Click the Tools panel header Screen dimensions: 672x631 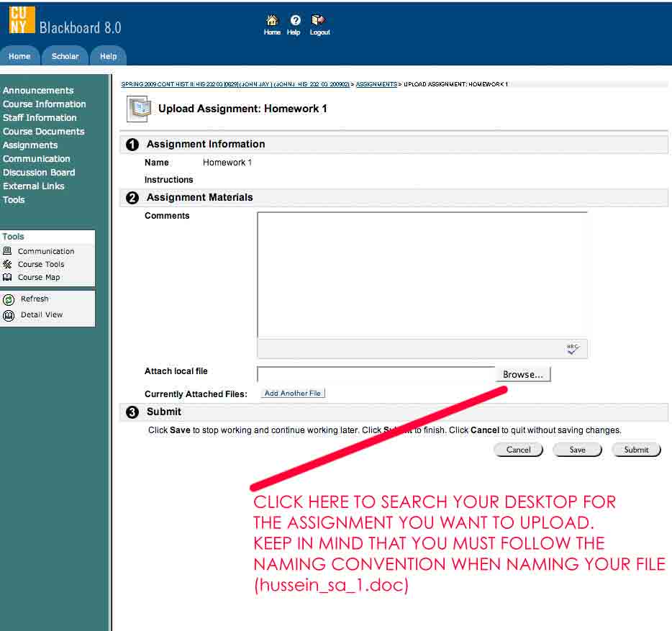pos(47,237)
